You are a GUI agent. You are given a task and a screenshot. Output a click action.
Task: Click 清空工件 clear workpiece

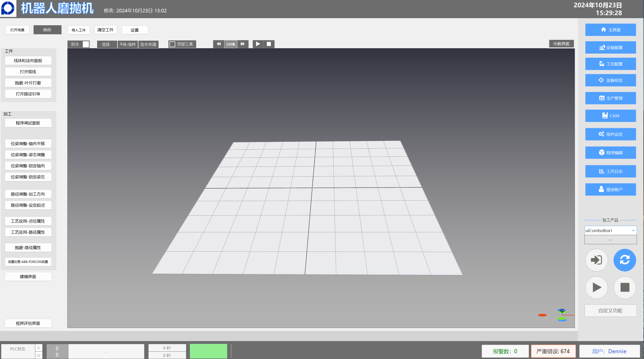105,30
